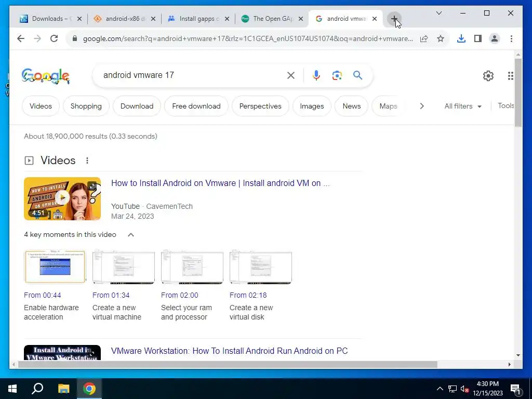Select the Free download chip
532x399 pixels.
[196, 106]
